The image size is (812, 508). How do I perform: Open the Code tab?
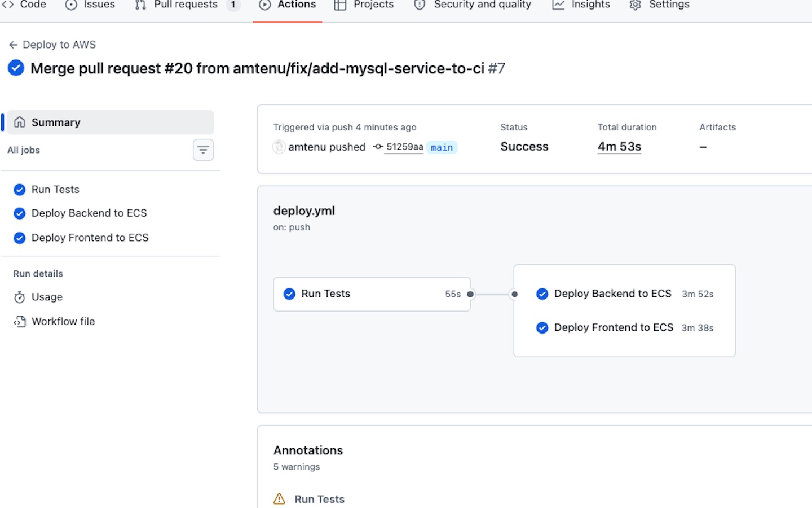pos(24,5)
